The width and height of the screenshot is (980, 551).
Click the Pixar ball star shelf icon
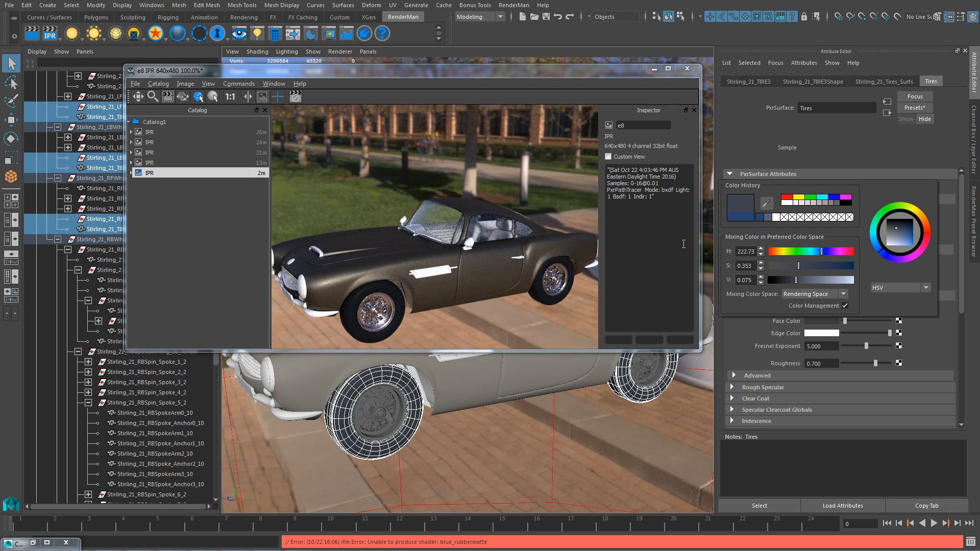pos(156,34)
